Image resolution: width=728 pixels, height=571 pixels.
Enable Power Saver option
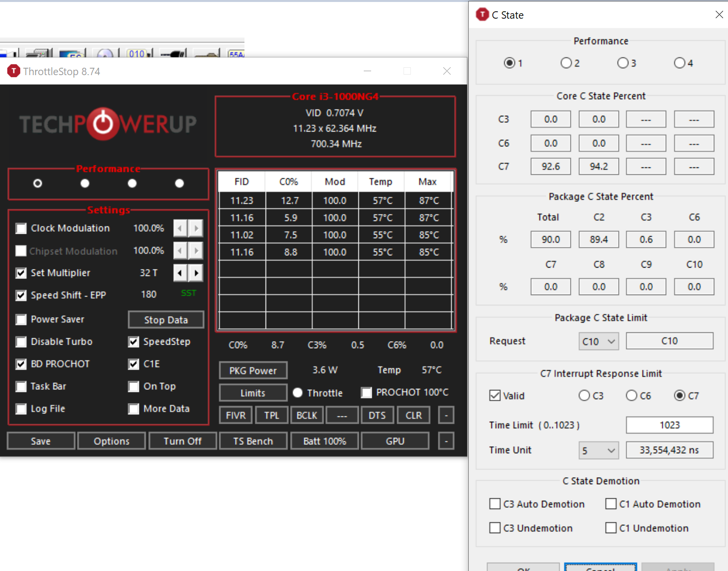(21, 320)
